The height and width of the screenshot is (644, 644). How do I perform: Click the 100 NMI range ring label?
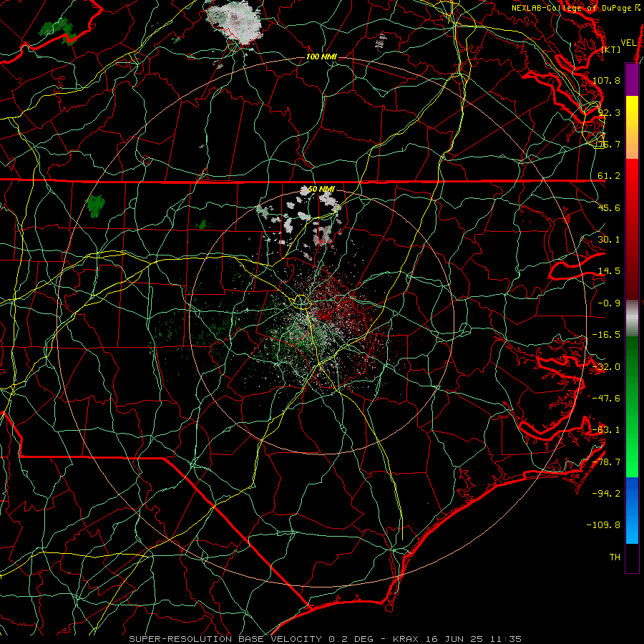(x=321, y=57)
